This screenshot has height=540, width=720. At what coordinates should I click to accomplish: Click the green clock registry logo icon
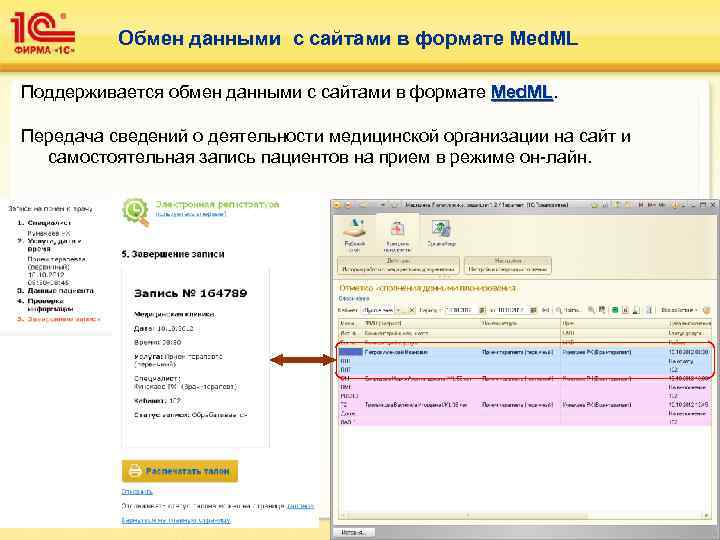pos(135,212)
